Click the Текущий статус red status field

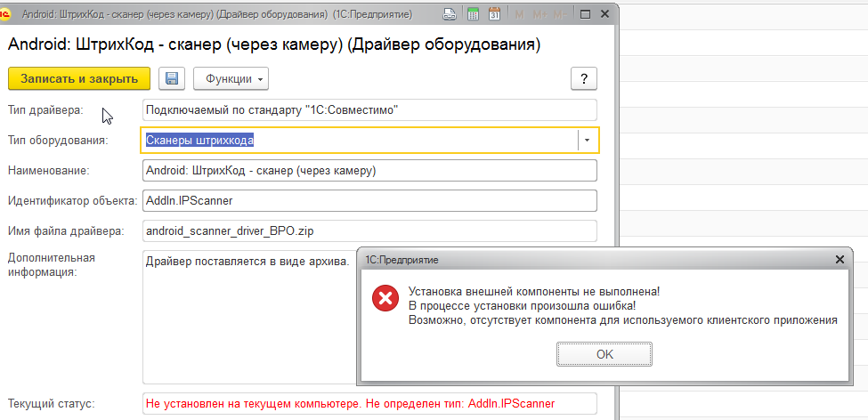click(x=369, y=404)
